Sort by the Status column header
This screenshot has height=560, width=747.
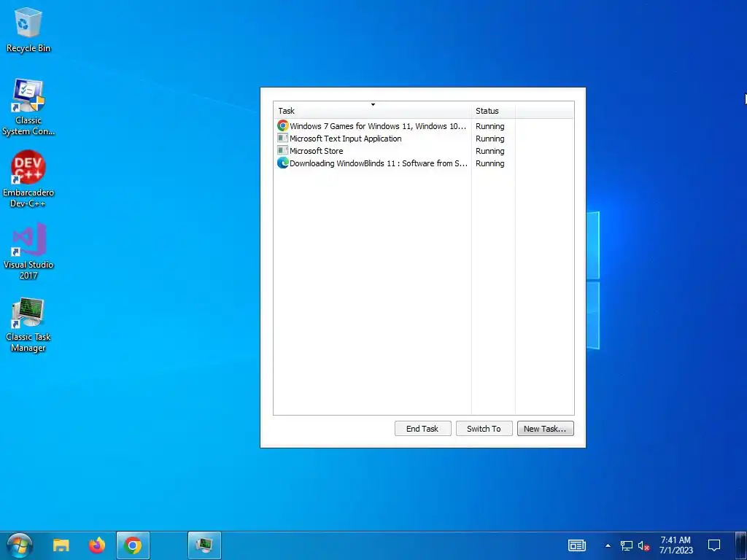[493, 111]
